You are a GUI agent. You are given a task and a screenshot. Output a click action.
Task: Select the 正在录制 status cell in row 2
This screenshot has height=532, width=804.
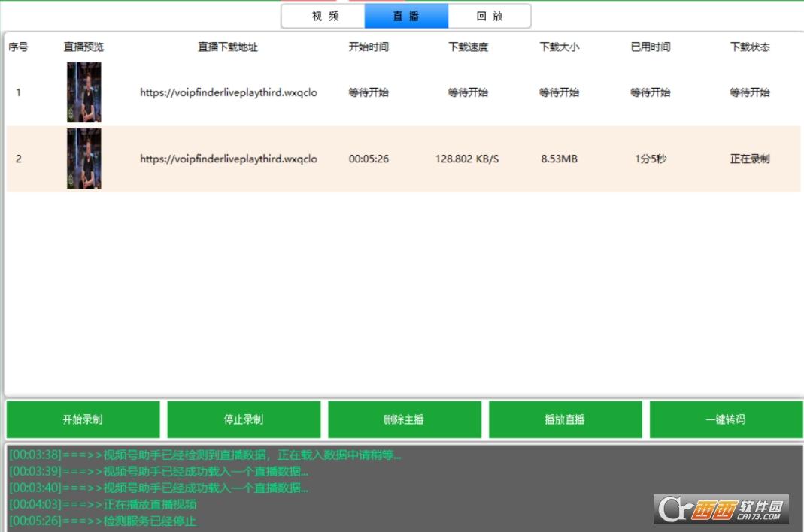click(x=750, y=159)
